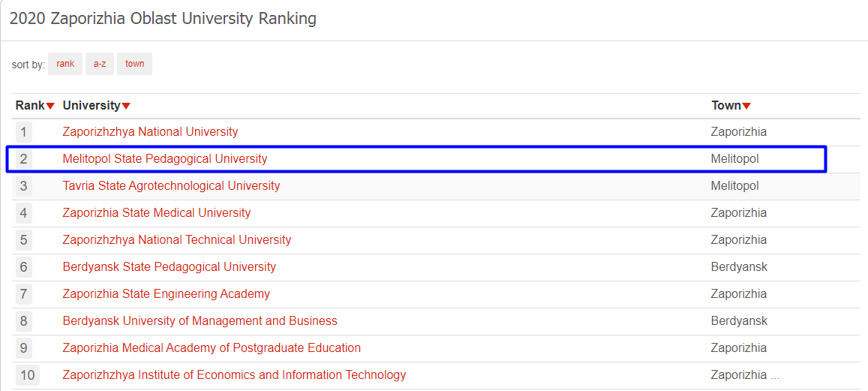Open Zaporizhia Medical Academy of Postgraduate Education

click(212, 348)
